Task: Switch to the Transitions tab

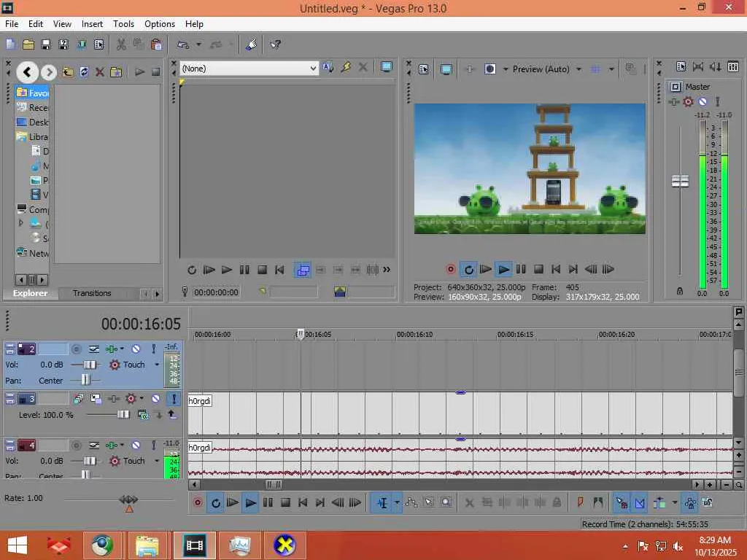Action: coord(92,293)
